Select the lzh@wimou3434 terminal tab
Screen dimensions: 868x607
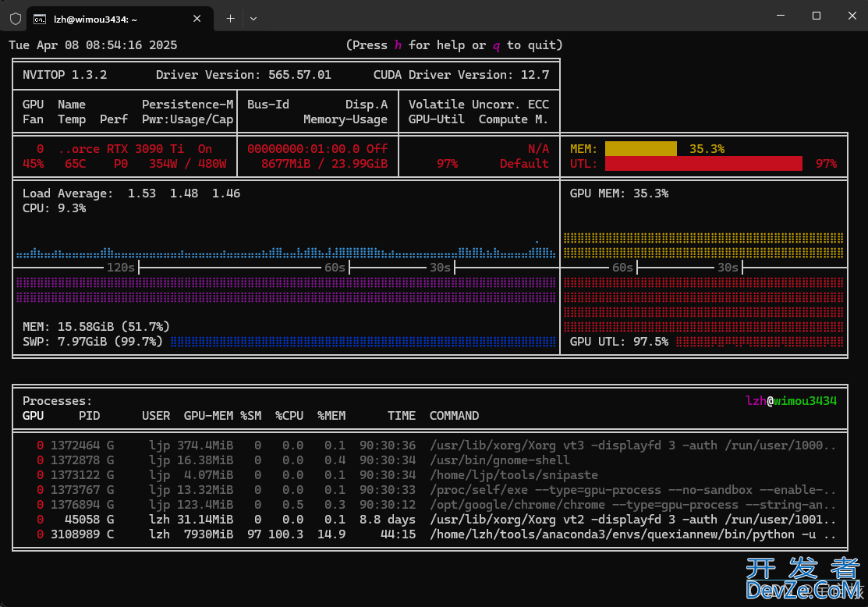(119, 19)
